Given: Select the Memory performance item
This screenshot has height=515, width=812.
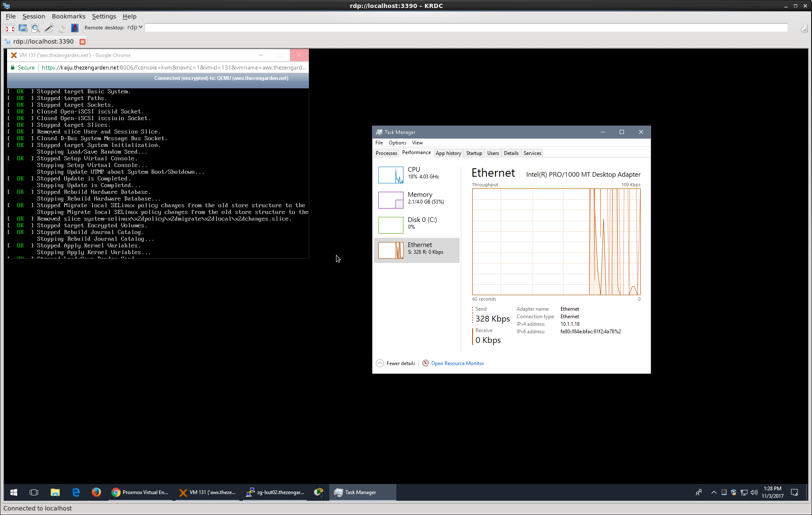Looking at the screenshot, I should click(417, 200).
